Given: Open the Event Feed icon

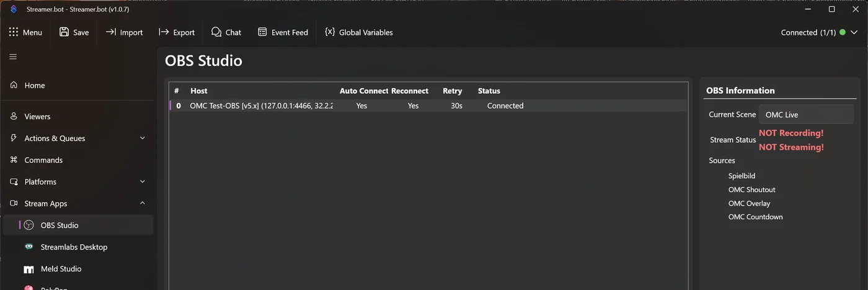Looking at the screenshot, I should pyautogui.click(x=262, y=32).
